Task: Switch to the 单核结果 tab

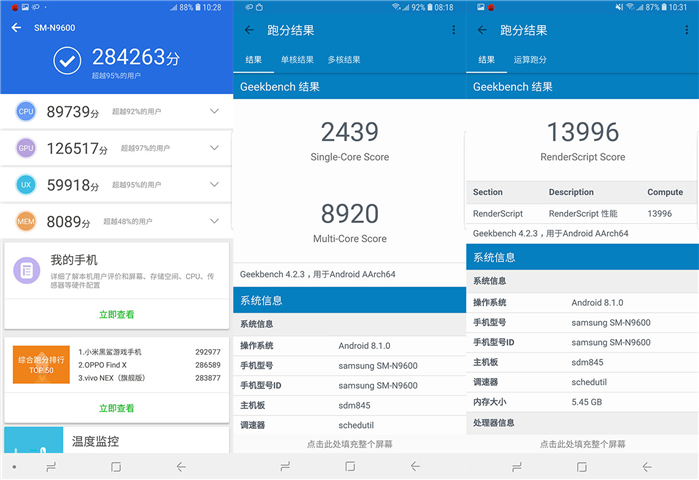Action: 297,60
